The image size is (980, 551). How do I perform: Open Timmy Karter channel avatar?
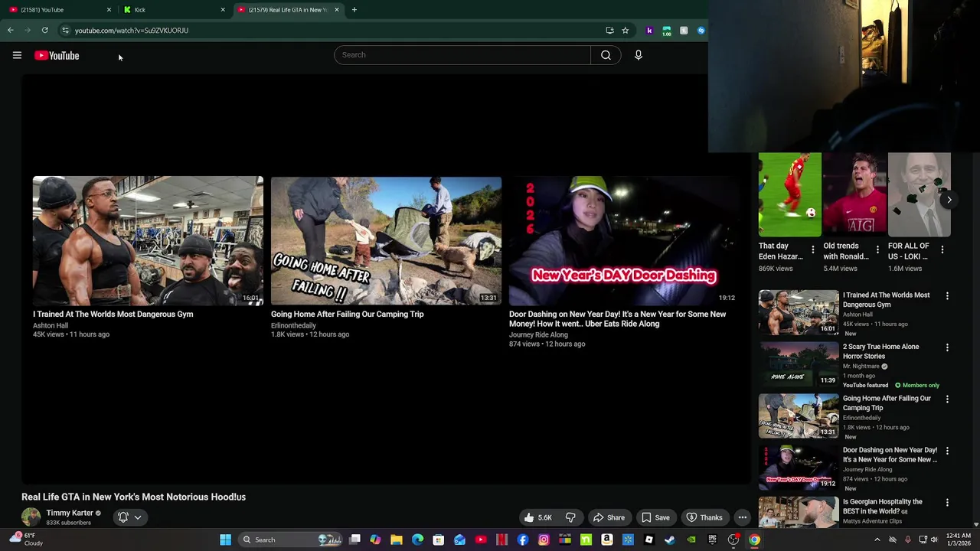click(31, 517)
